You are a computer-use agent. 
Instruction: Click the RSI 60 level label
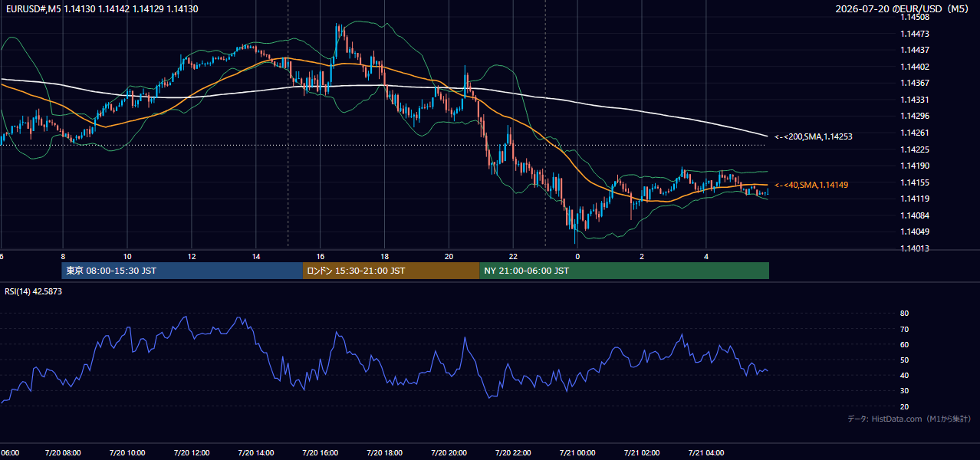pos(904,344)
